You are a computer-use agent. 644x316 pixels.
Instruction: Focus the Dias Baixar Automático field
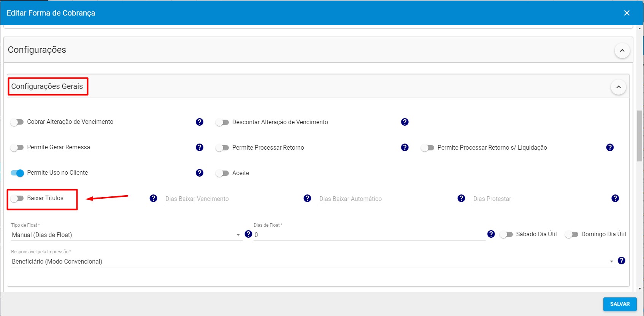[x=387, y=199]
